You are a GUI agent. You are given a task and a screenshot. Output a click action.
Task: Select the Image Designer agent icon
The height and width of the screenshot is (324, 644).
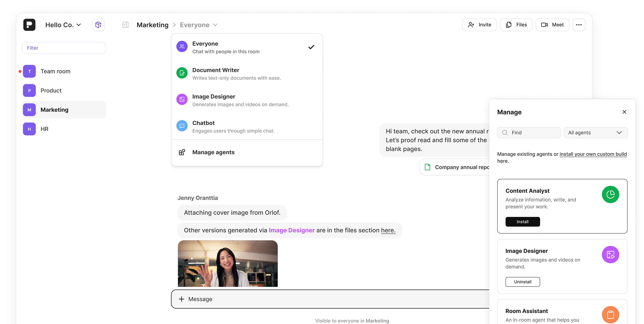tap(182, 99)
